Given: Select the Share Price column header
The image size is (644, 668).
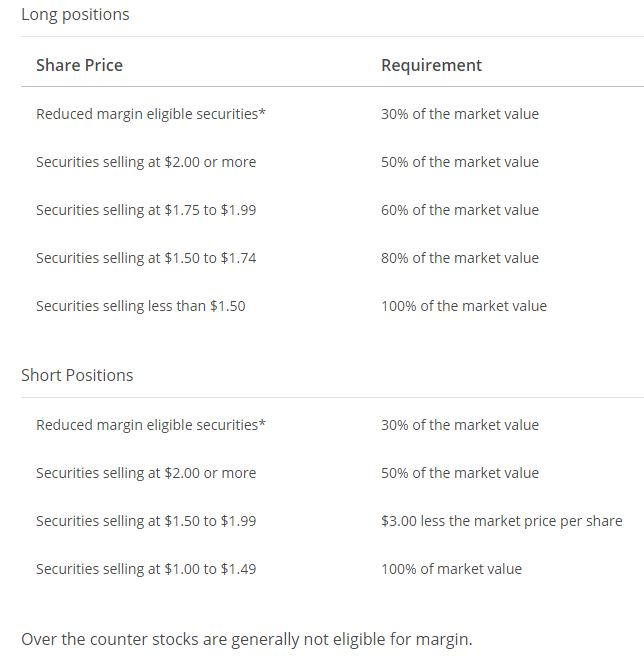Looking at the screenshot, I should pos(79,65).
